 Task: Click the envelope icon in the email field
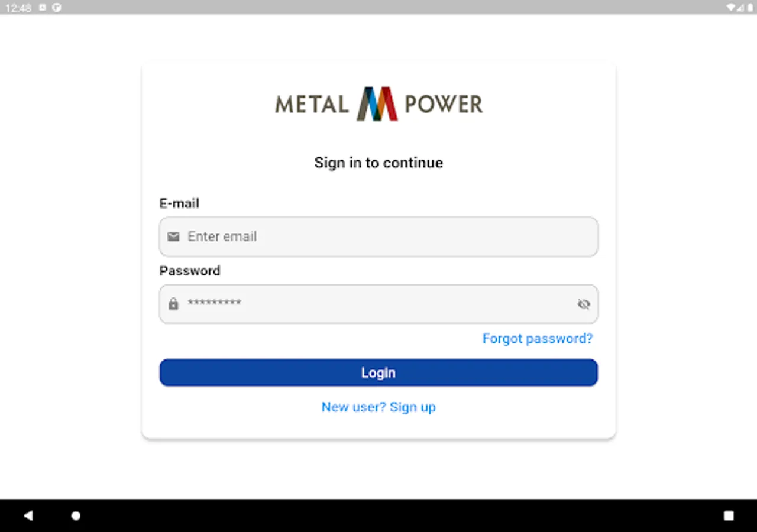(173, 237)
